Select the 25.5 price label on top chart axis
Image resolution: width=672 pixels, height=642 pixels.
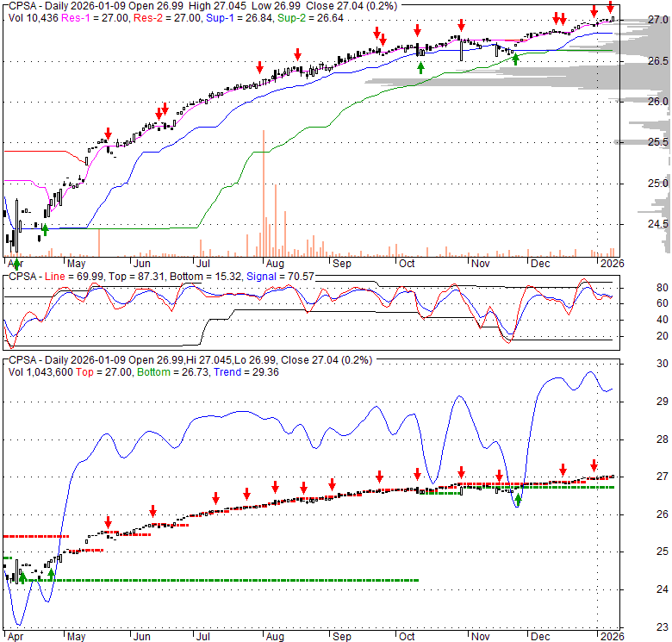pos(657,142)
